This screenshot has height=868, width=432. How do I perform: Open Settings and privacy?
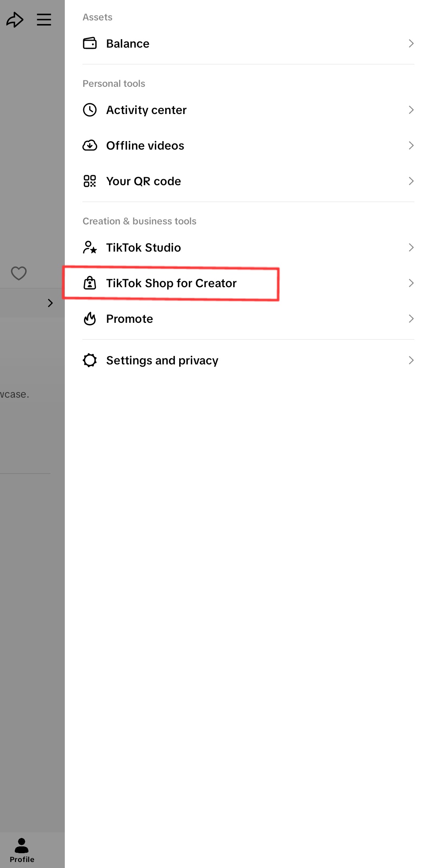(x=248, y=360)
